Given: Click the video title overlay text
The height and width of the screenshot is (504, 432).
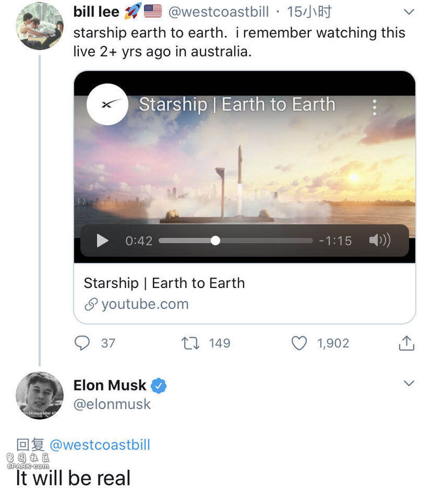Looking at the screenshot, I should point(237,104).
